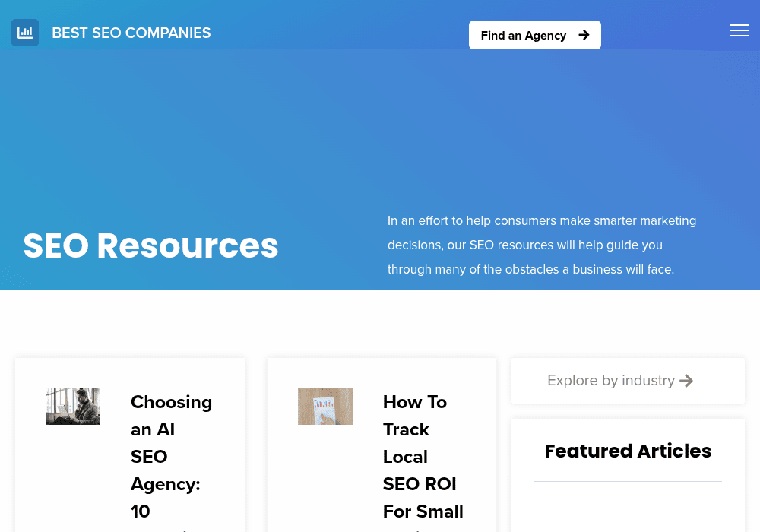Click the SEO Resources page heading

coord(150,245)
